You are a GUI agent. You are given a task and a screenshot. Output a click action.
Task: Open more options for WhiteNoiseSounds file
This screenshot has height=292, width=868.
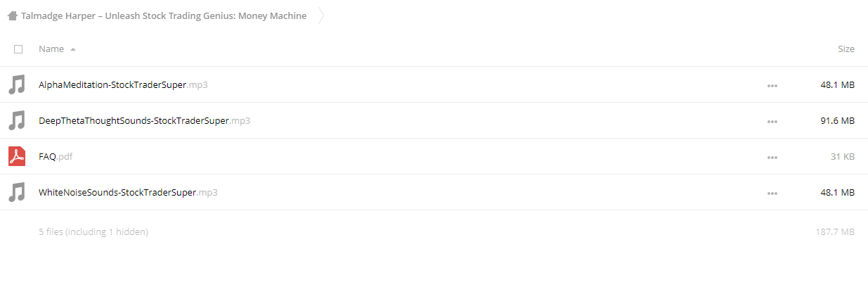[772, 193]
